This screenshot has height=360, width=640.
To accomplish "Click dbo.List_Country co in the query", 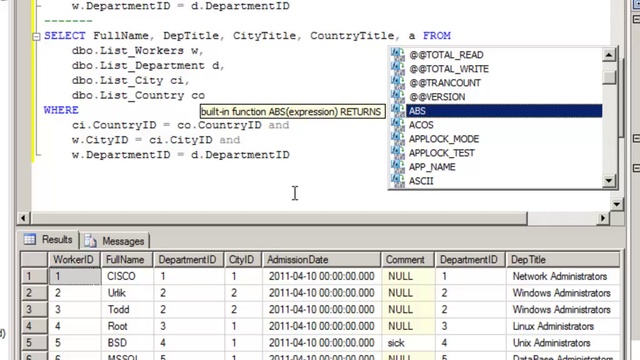I will tap(138, 96).
